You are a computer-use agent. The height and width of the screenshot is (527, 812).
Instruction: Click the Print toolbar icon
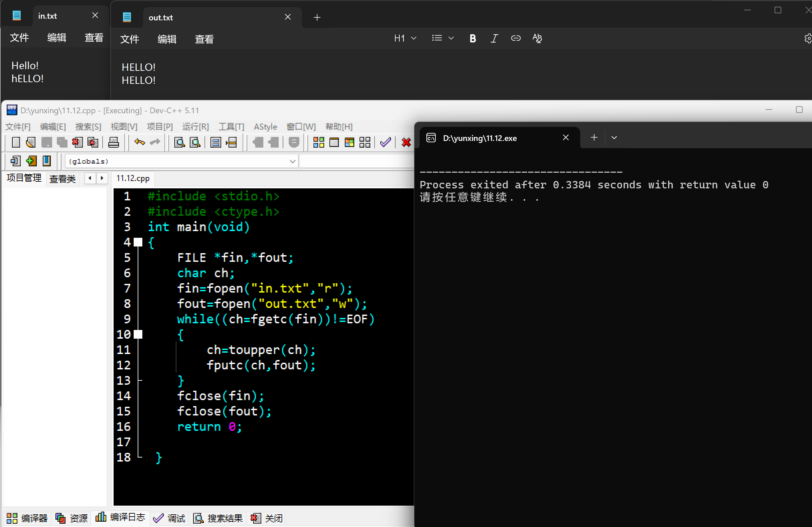(x=113, y=142)
